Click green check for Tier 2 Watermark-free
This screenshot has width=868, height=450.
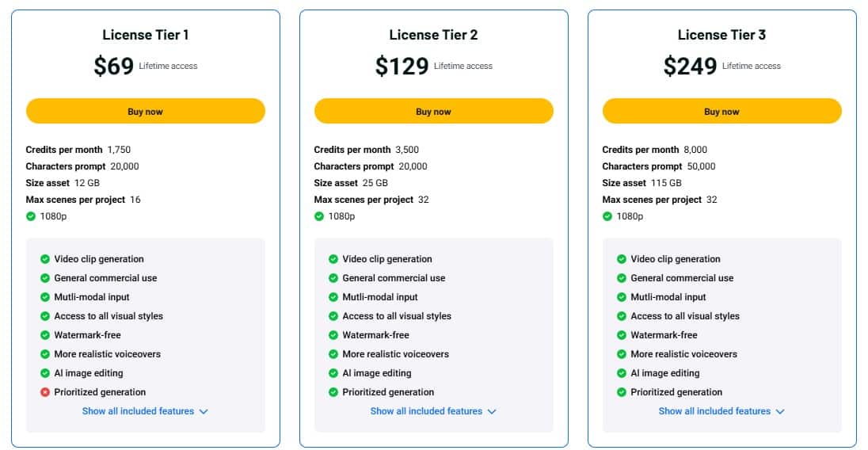tap(333, 335)
